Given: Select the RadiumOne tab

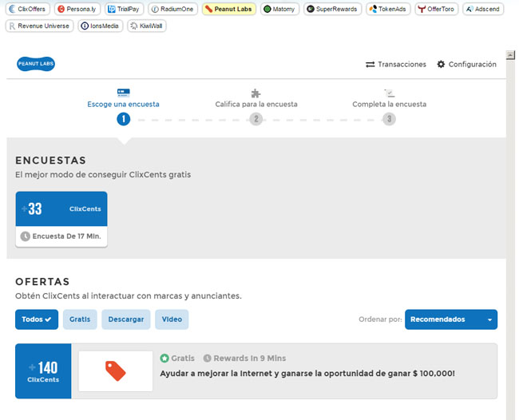Looking at the screenshot, I should click(x=172, y=9).
